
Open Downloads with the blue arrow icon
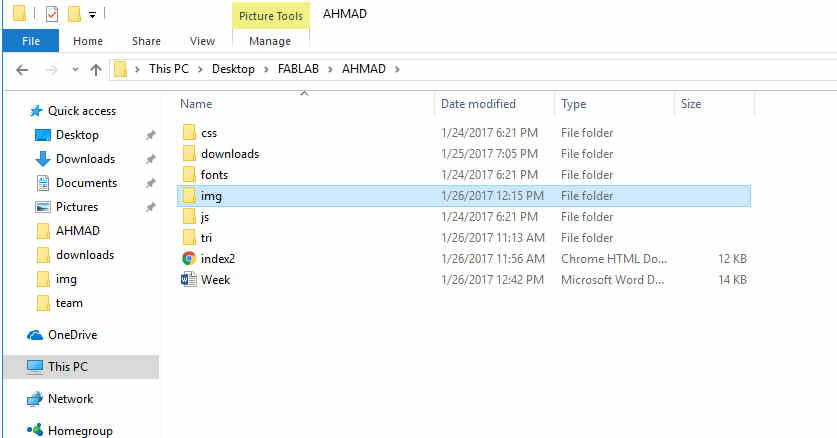coord(85,159)
